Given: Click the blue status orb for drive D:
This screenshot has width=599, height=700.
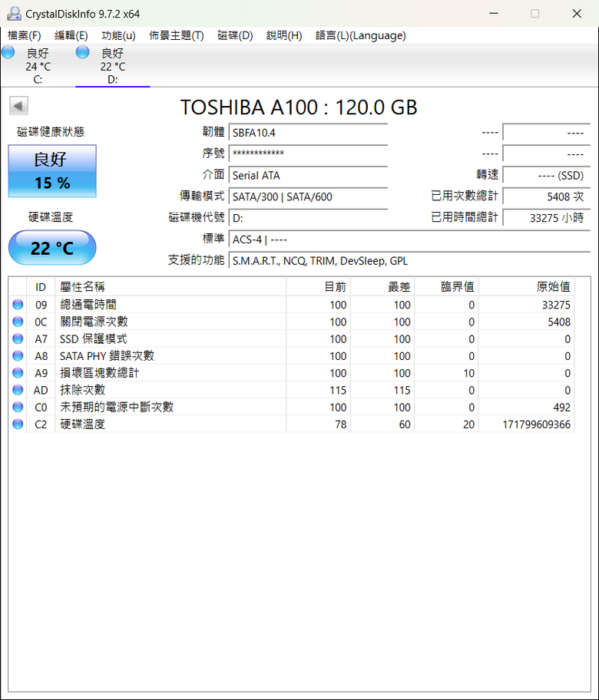Looking at the screenshot, I should (x=82, y=52).
